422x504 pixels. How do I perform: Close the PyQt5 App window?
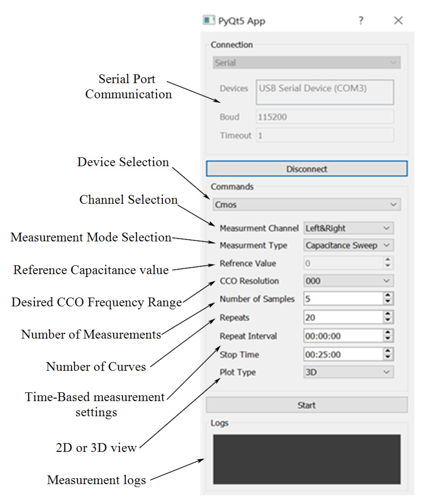coord(398,21)
